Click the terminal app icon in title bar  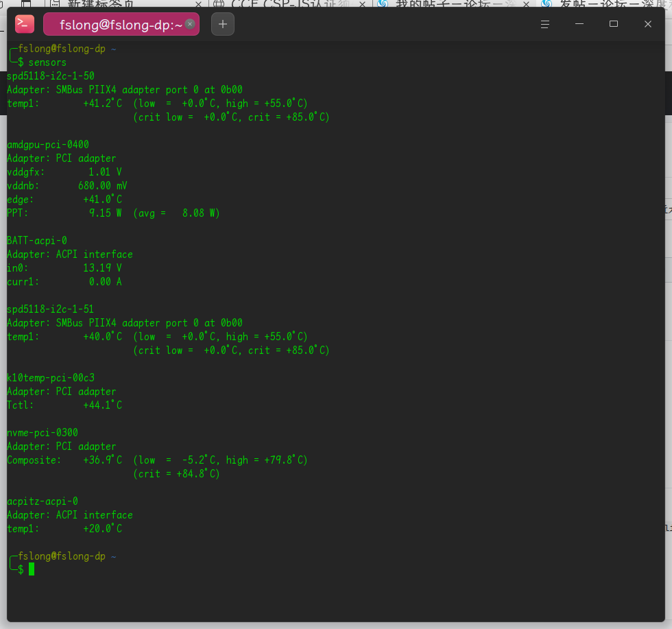click(25, 24)
